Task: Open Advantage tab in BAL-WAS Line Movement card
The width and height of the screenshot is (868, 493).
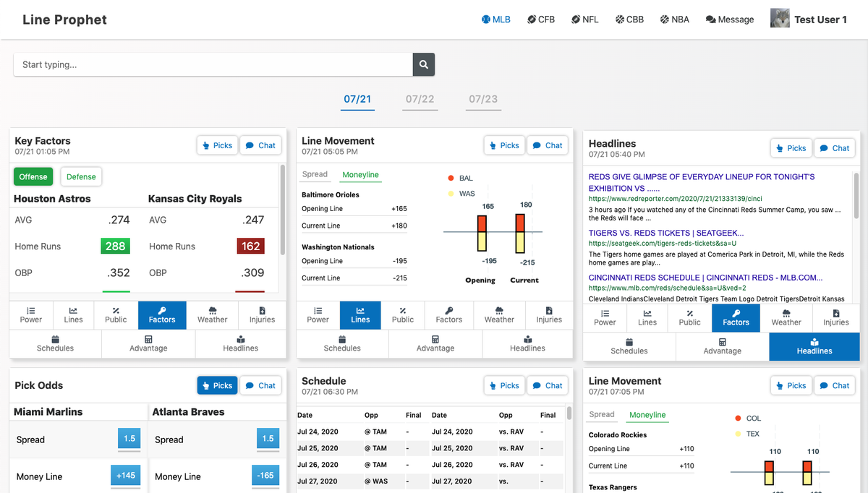Action: tap(435, 343)
